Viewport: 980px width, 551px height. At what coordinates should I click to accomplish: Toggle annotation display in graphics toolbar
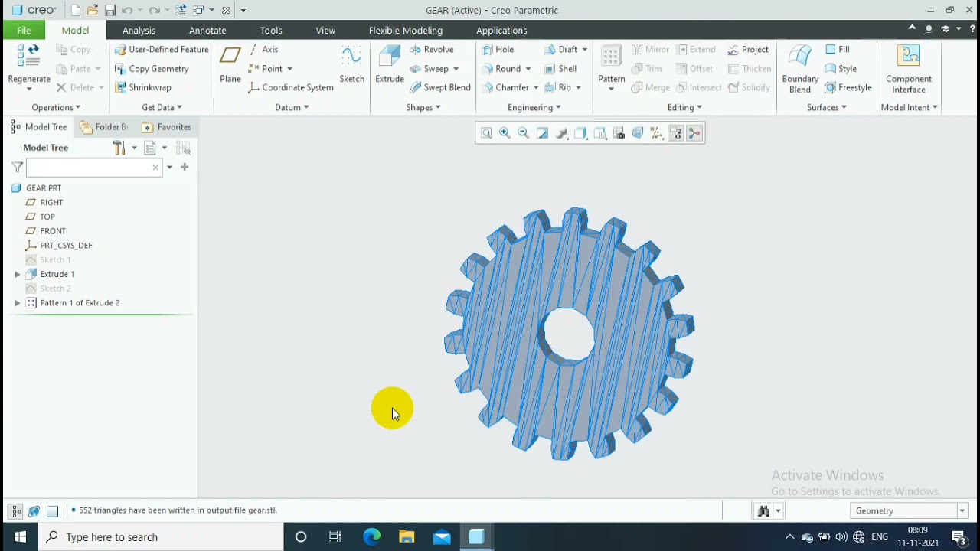pyautogui.click(x=675, y=133)
